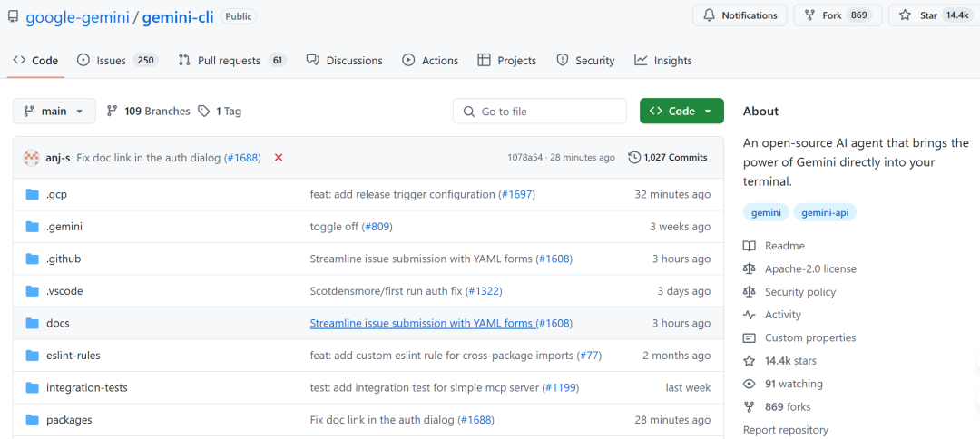This screenshot has width=980, height=439.
Task: Star the gemini-cli repository
Action: point(932,15)
